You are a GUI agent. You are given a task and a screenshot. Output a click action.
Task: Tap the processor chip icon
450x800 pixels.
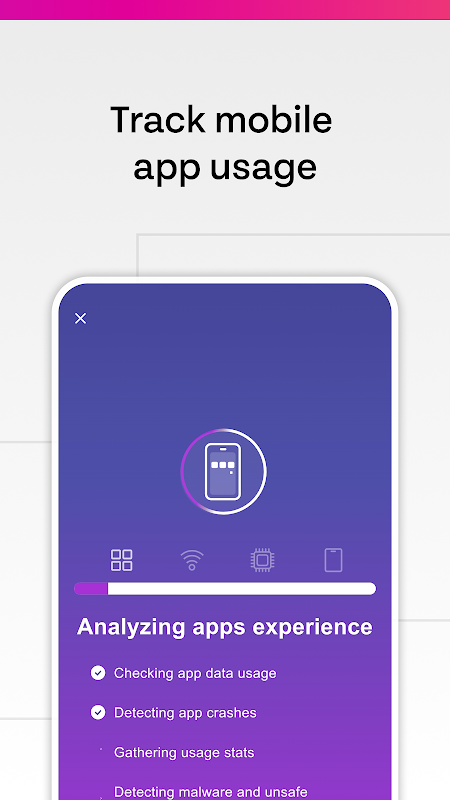click(x=262, y=560)
